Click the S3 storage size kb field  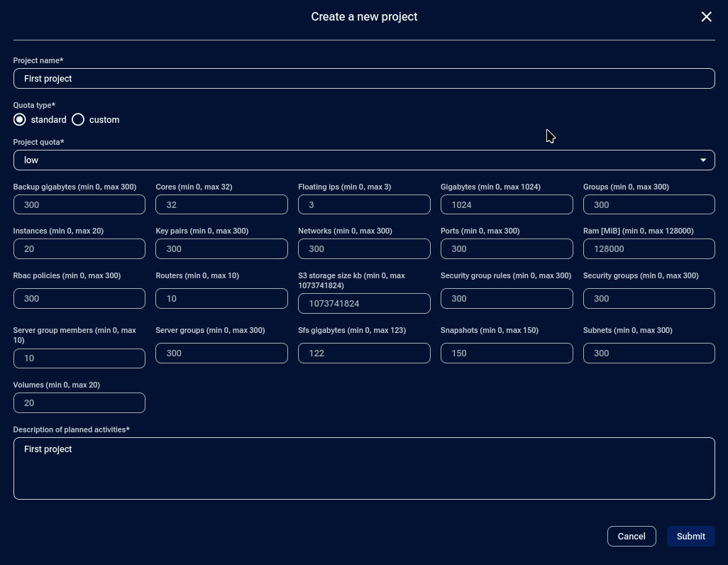[364, 303]
